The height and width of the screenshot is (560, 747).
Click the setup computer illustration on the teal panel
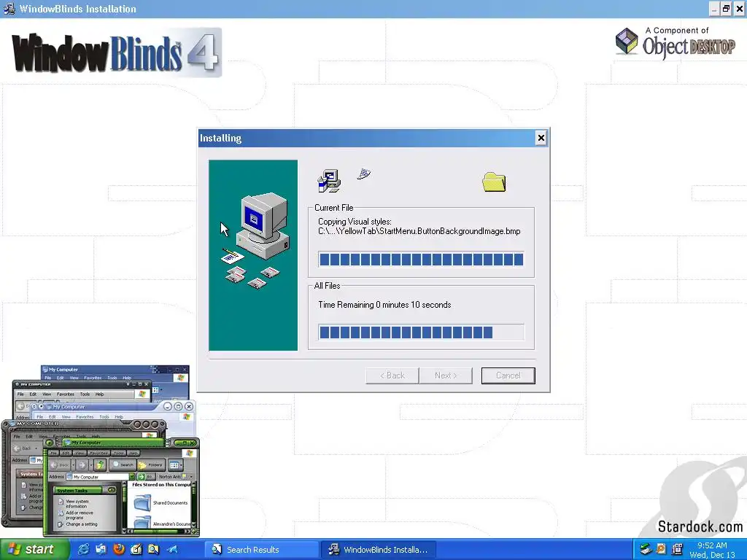click(x=257, y=241)
